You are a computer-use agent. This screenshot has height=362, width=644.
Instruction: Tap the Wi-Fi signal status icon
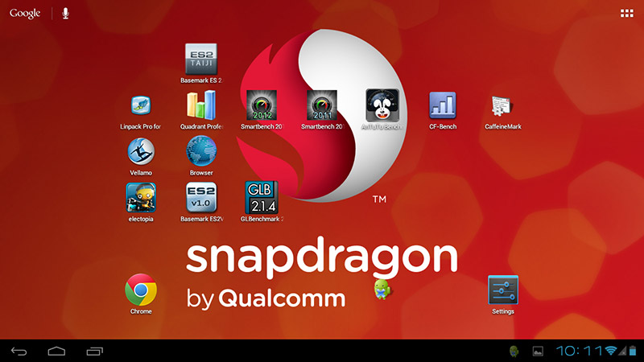click(611, 351)
